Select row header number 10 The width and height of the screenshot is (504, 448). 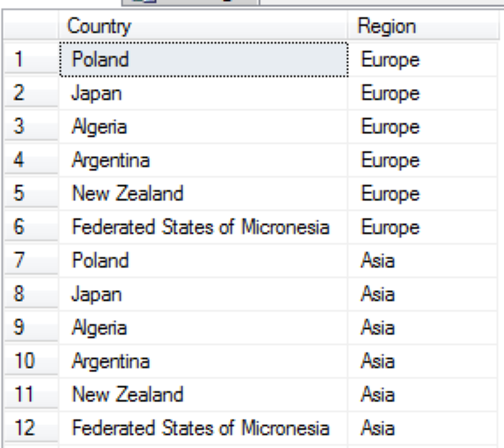[x=31, y=361]
